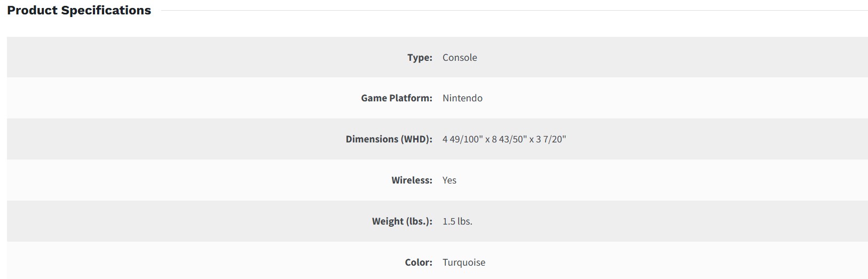Screen dimensions: 868x279
Task: Click the word Weight in the label
Action: 388,221
